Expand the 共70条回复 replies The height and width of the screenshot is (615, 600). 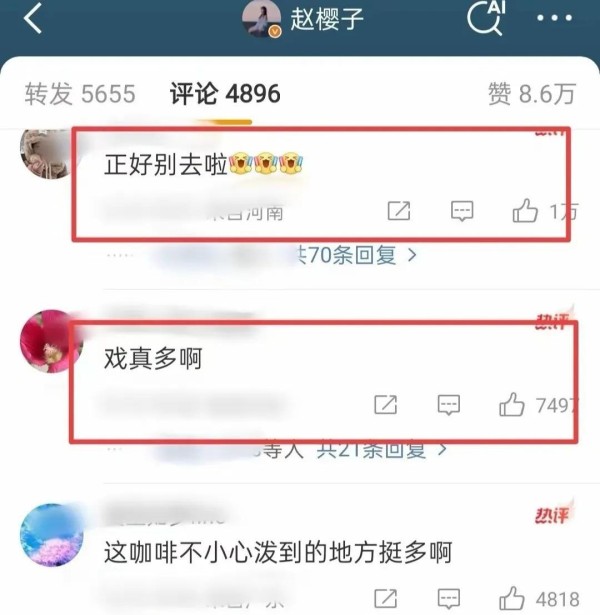coord(355,255)
